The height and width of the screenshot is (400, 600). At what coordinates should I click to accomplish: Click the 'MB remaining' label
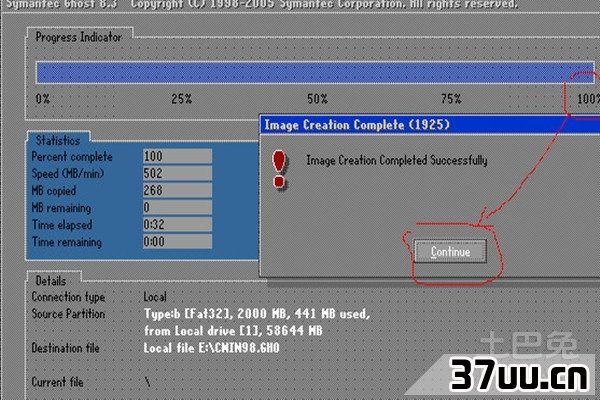tap(61, 208)
